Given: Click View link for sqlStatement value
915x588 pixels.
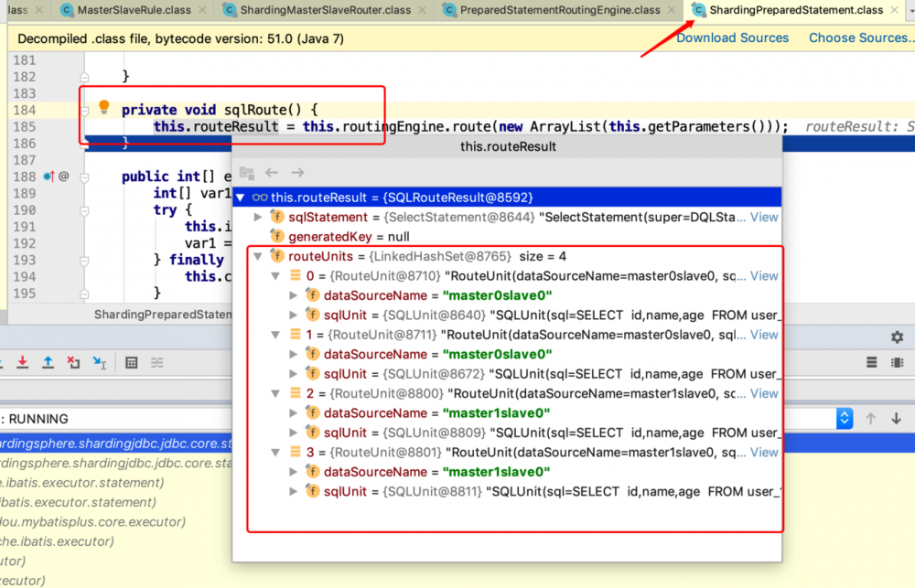Looking at the screenshot, I should pyautogui.click(x=764, y=217).
